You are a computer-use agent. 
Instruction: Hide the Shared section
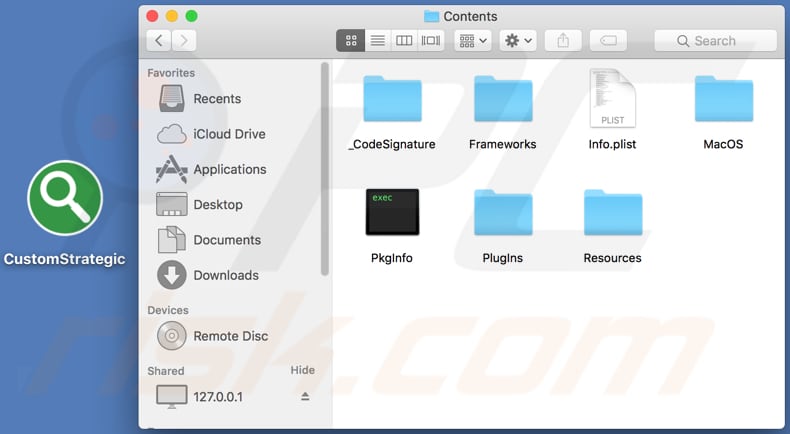[302, 370]
